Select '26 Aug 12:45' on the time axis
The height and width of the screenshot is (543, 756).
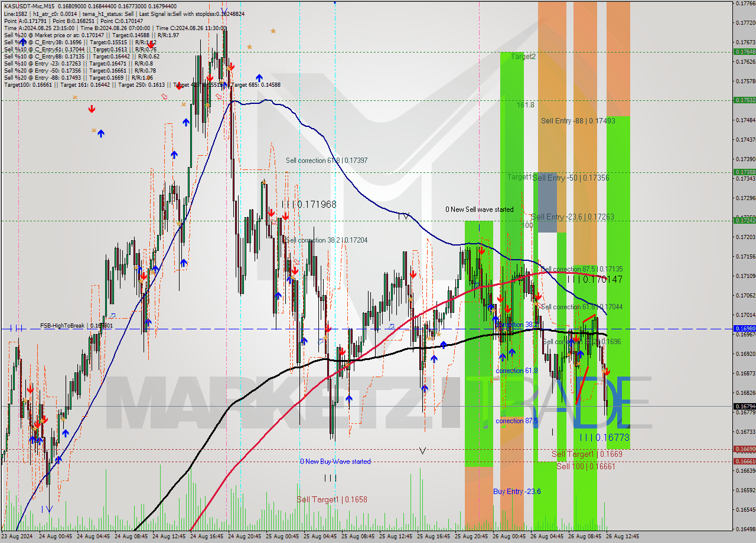(x=623, y=537)
